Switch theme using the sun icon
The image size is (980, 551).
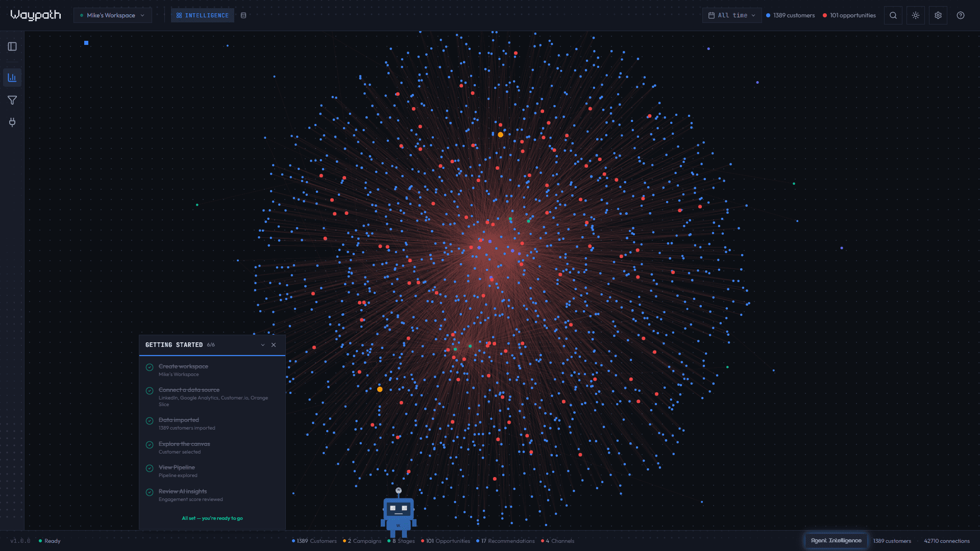pyautogui.click(x=915, y=15)
